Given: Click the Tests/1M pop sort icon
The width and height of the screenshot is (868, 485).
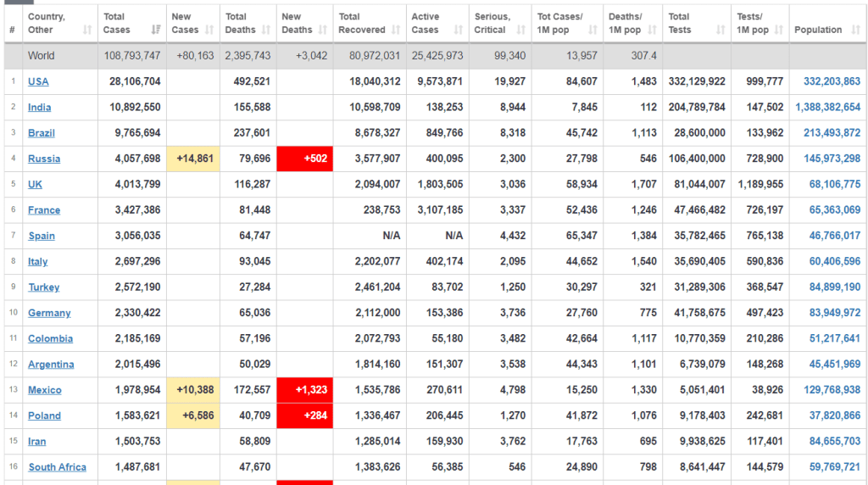Looking at the screenshot, I should pyautogui.click(x=778, y=30).
